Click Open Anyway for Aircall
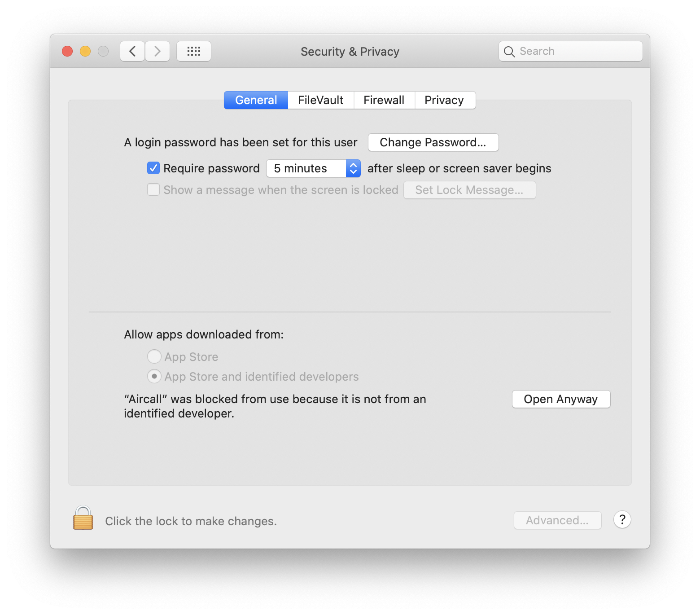The width and height of the screenshot is (700, 615). (561, 399)
